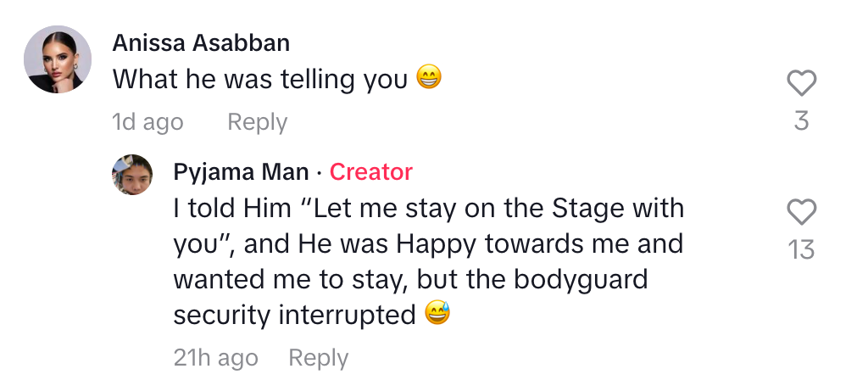Open Anissa Asabban's profile picture
This screenshot has width=868, height=380.
[58, 59]
